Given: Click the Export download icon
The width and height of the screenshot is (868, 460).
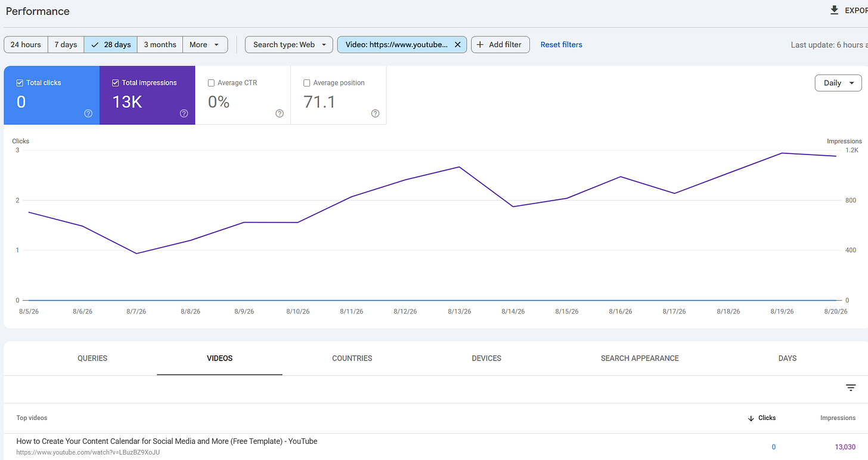Looking at the screenshot, I should coord(835,10).
